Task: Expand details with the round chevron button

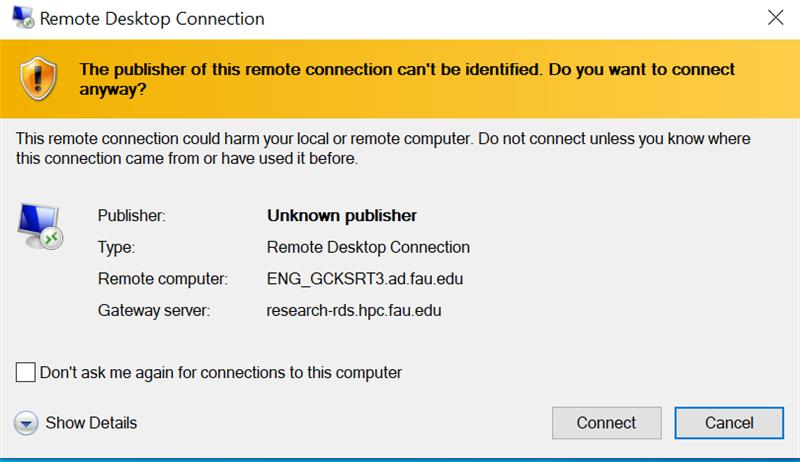Action: 26,423
